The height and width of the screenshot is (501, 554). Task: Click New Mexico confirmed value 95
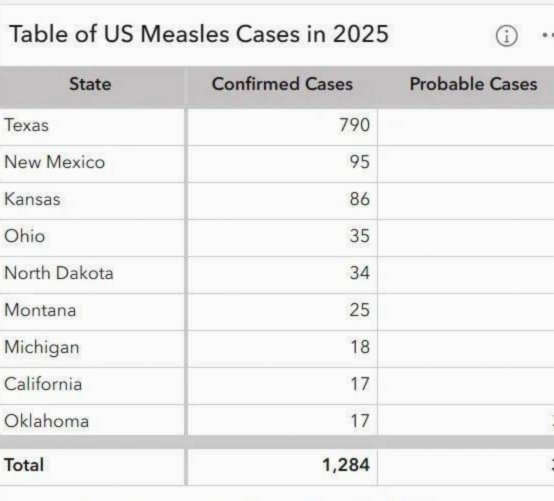(359, 162)
